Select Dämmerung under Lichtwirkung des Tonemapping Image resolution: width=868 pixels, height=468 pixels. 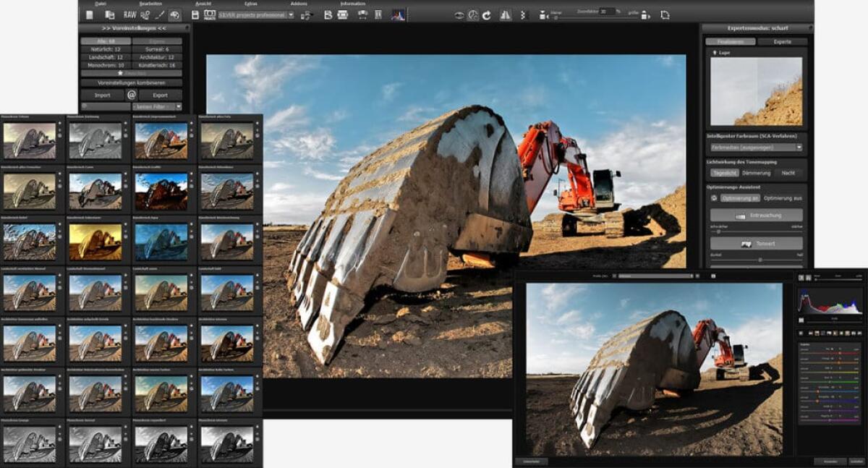756,173
